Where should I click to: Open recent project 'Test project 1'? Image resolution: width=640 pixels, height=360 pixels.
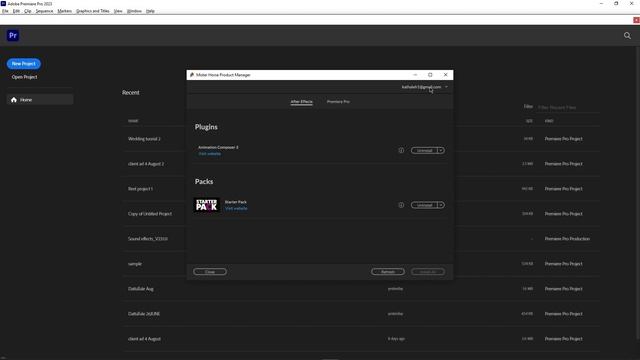(x=140, y=189)
